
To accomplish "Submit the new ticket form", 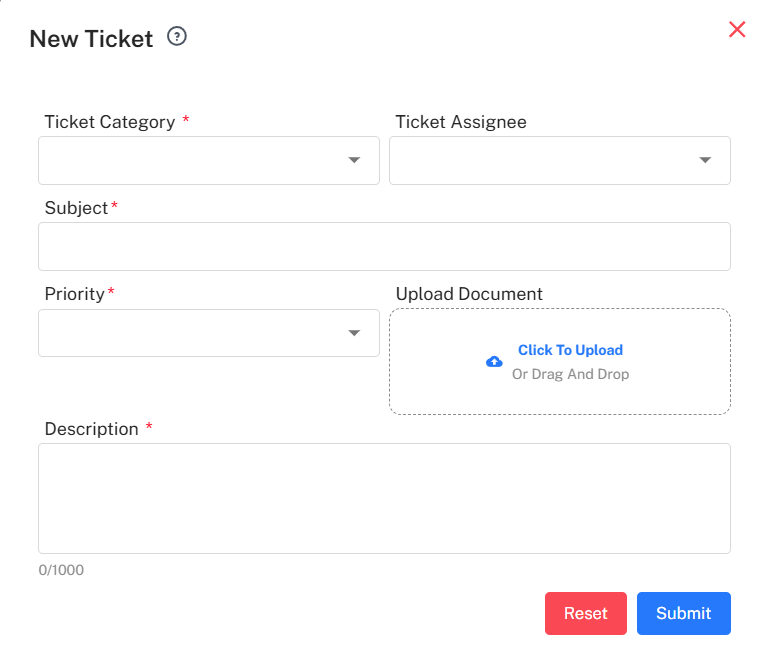I will pyautogui.click(x=683, y=613).
